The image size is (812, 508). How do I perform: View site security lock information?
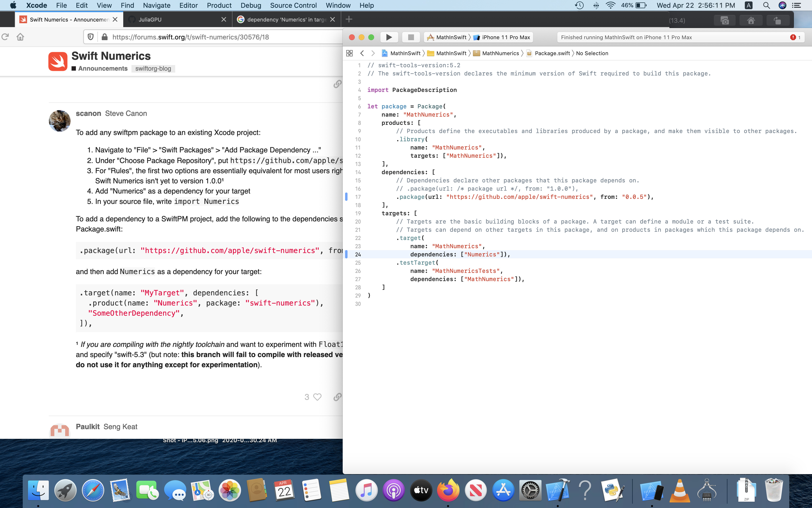point(105,37)
